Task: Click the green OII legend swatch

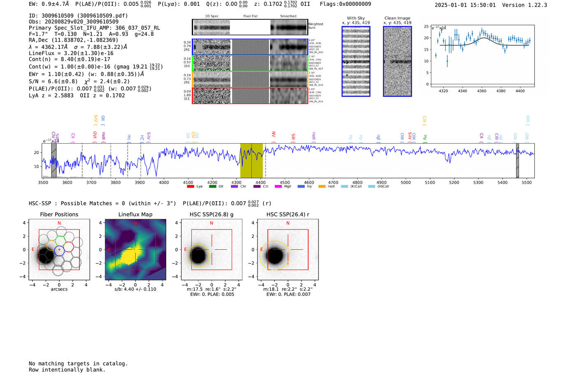Action: pyautogui.click(x=212, y=186)
